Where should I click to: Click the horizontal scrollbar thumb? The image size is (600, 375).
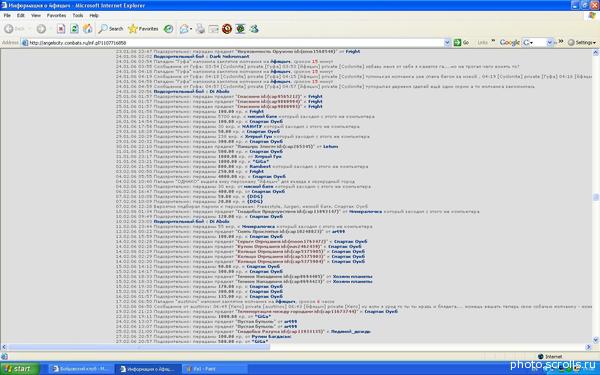(x=139, y=347)
